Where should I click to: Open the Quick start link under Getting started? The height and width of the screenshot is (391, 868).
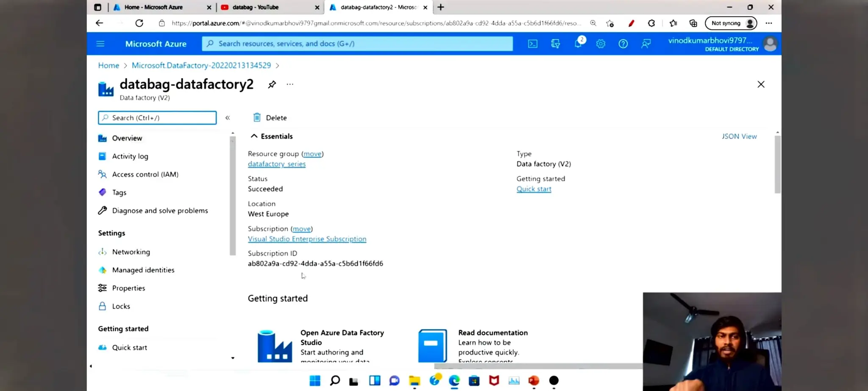point(534,189)
